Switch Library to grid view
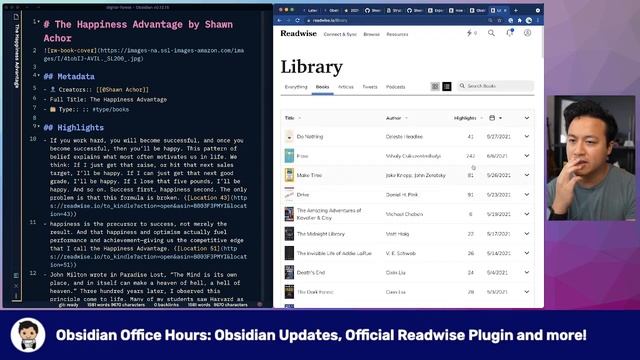Image resolution: width=640 pixels, height=360 pixels. [435, 86]
